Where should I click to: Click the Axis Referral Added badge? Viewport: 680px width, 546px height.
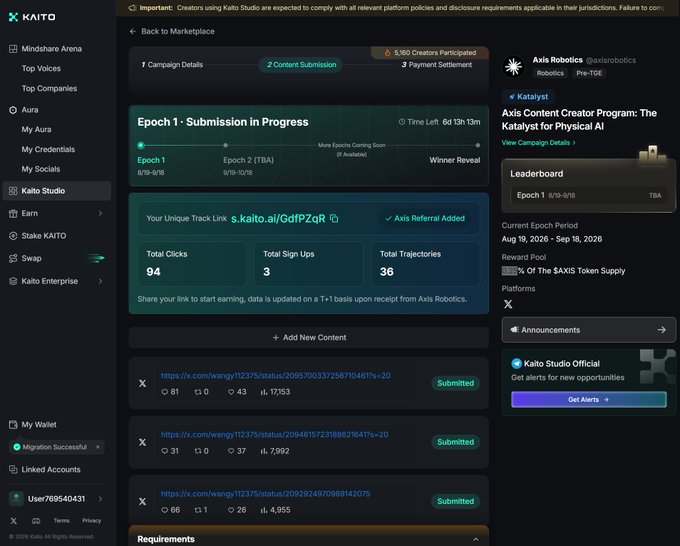coord(425,219)
